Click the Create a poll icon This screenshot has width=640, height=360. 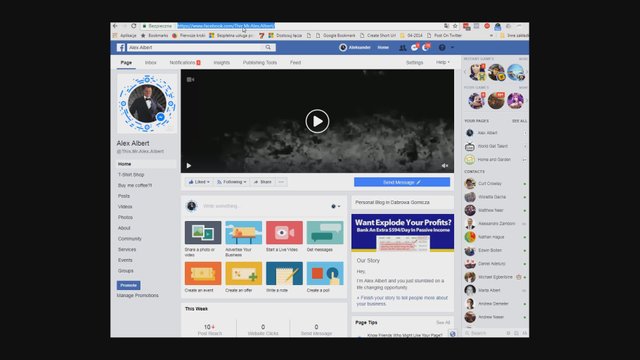325,273
